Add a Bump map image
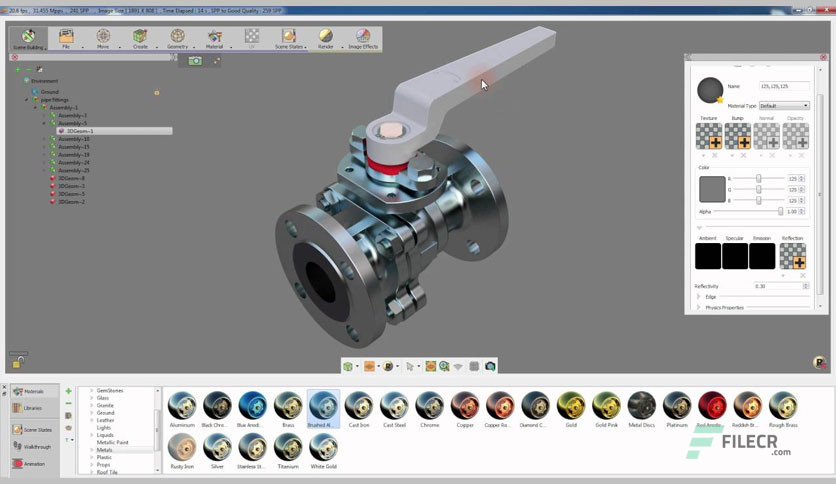Image resolution: width=836 pixels, height=484 pixels. tap(738, 136)
